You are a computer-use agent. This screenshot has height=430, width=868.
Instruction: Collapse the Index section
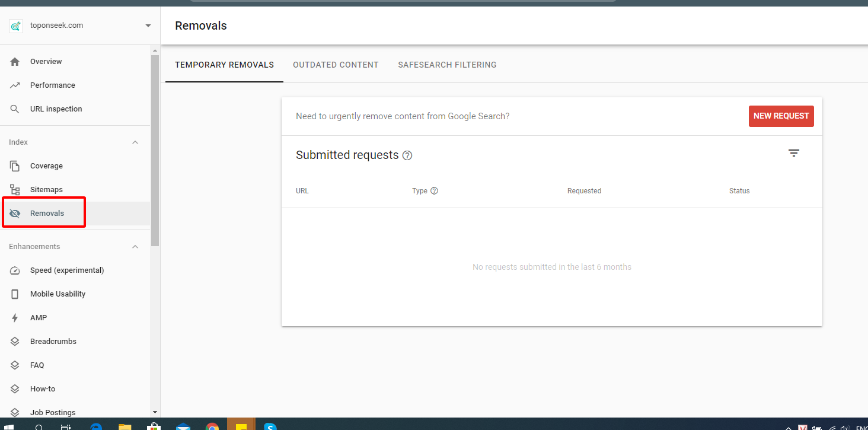(135, 142)
